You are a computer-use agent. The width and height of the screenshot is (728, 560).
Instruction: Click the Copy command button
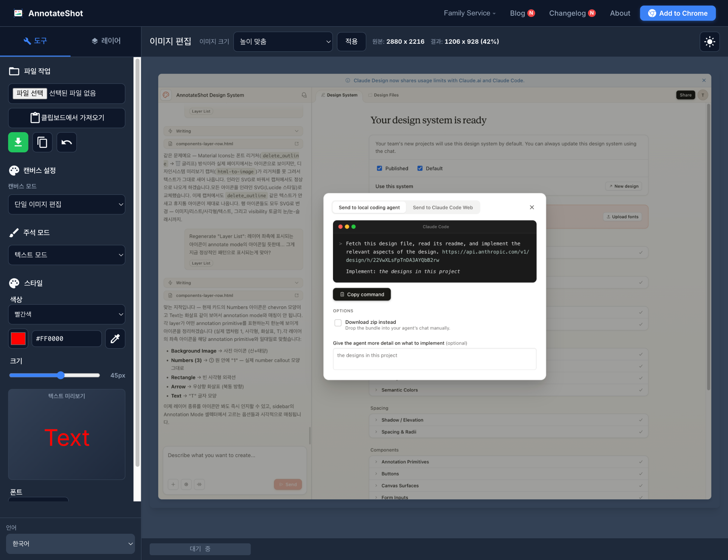coord(362,294)
